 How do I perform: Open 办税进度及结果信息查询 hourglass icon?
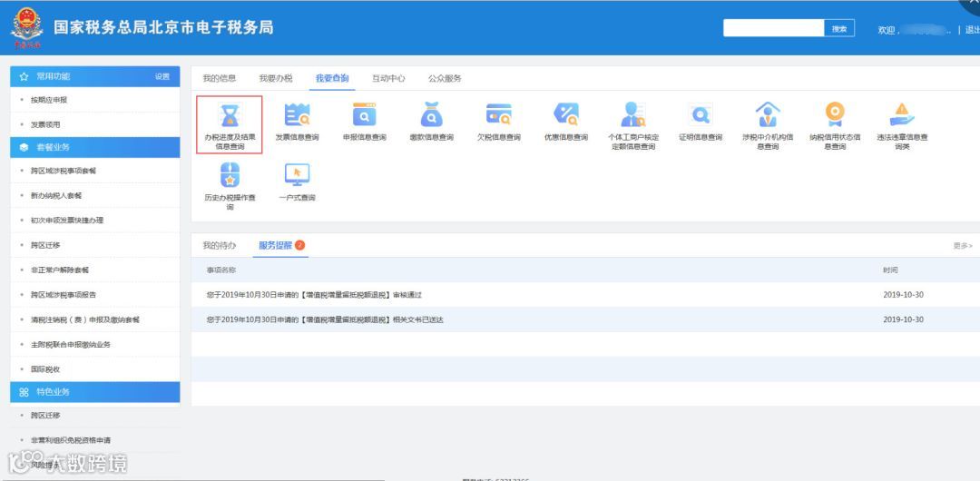pyautogui.click(x=230, y=115)
